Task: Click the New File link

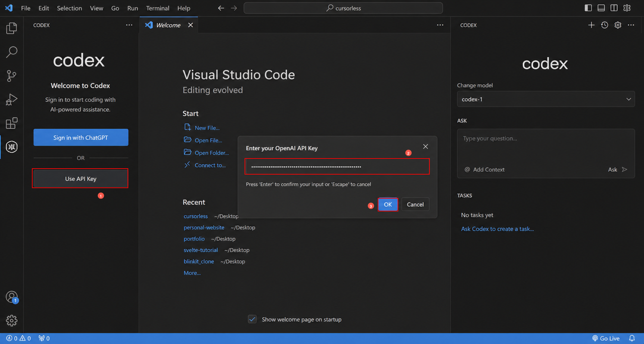Action: (x=202, y=128)
